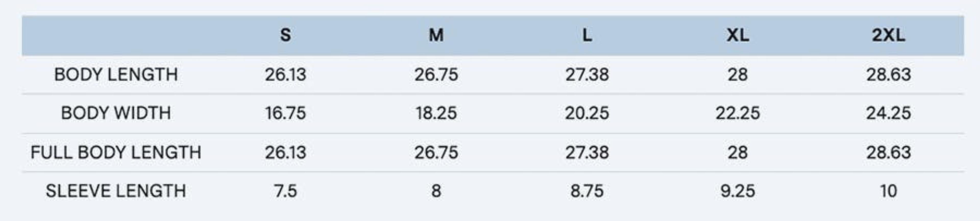
Task: Click body width value 22.25 for XL
Action: point(738,113)
